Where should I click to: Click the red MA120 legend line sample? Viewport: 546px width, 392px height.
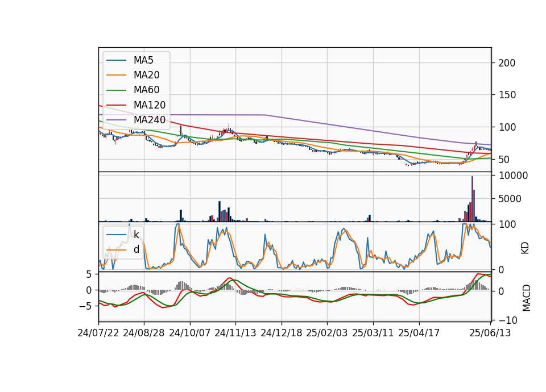(x=116, y=105)
